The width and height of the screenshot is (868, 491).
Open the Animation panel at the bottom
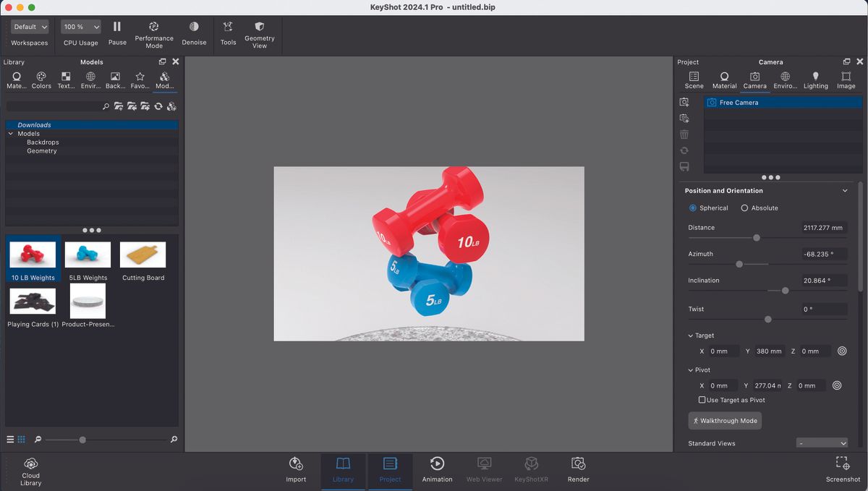(x=437, y=470)
